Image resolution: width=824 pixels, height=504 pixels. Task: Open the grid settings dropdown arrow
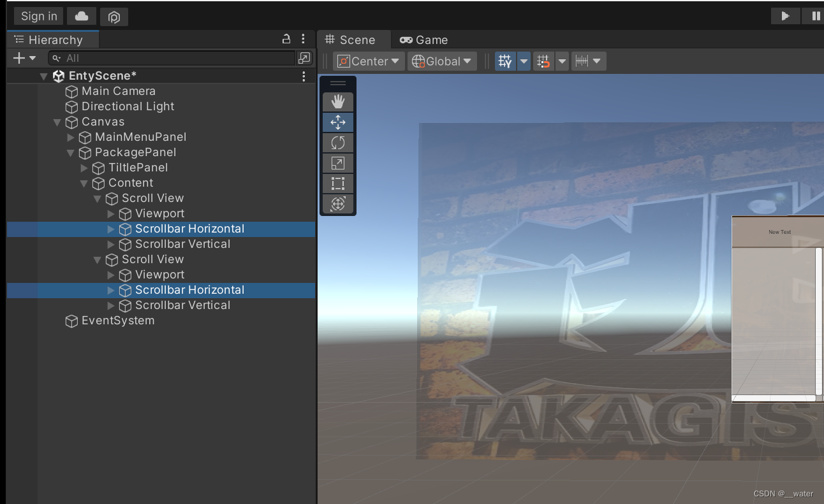pos(524,61)
